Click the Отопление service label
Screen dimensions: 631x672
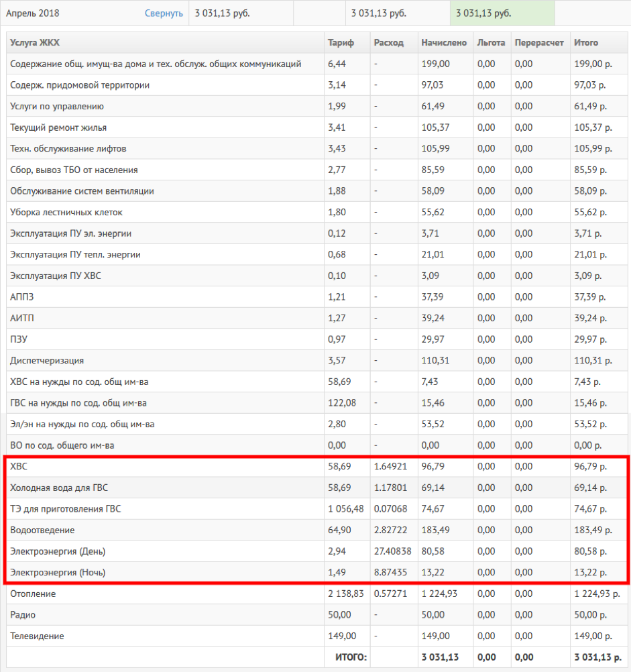(x=33, y=594)
